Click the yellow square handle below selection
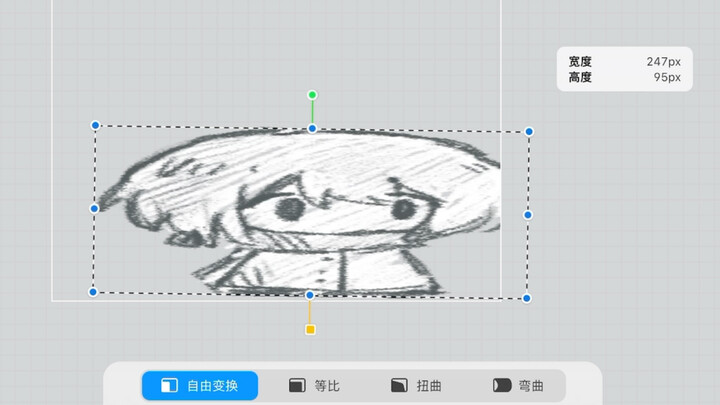 coord(310,329)
